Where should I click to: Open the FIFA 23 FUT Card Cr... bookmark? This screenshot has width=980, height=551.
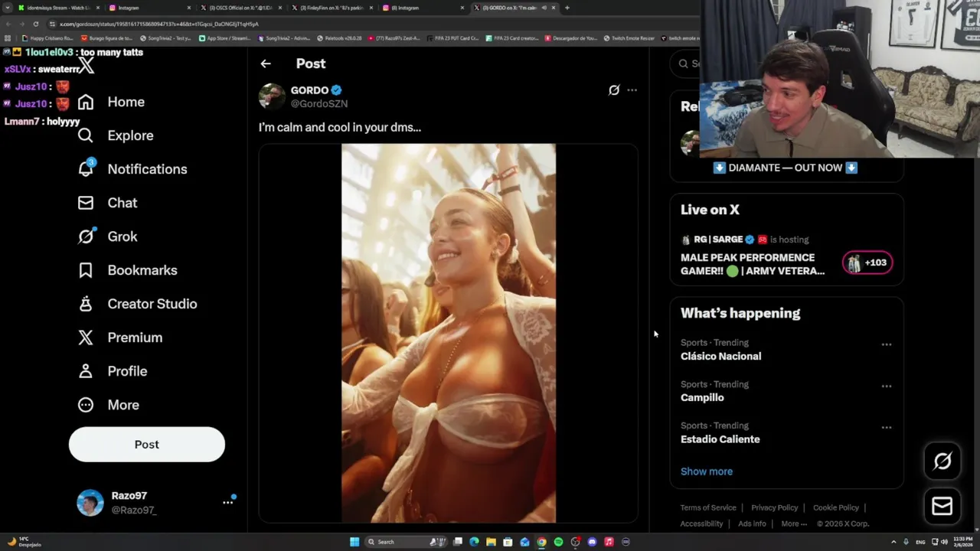pos(452,38)
